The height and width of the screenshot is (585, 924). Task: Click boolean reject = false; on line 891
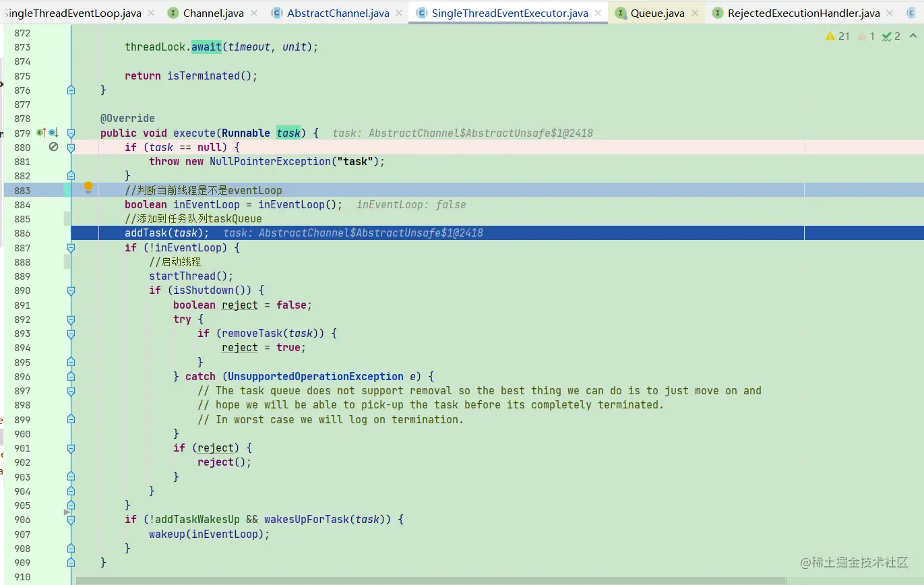click(243, 305)
